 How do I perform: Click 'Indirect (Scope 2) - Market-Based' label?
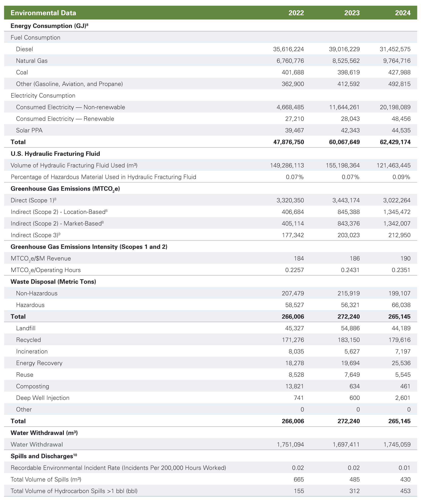[57, 223]
